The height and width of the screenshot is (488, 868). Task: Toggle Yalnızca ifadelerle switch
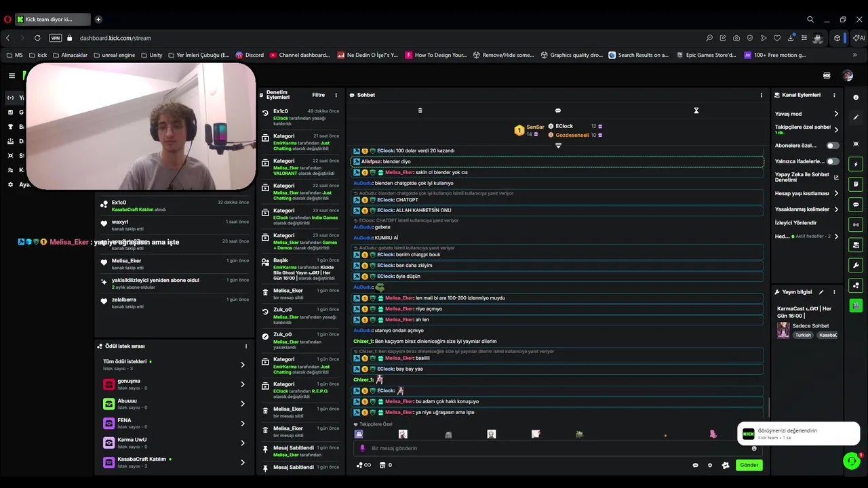pyautogui.click(x=832, y=161)
